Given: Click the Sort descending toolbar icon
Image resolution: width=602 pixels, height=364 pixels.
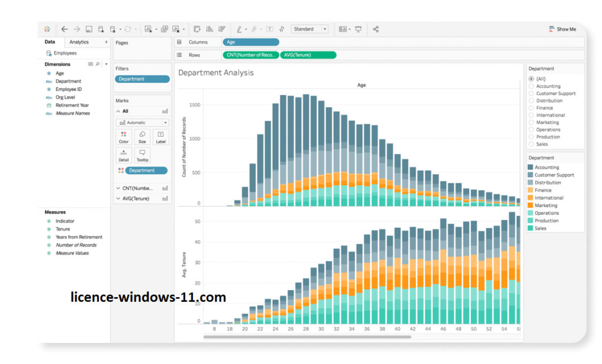Looking at the screenshot, I should (x=222, y=29).
